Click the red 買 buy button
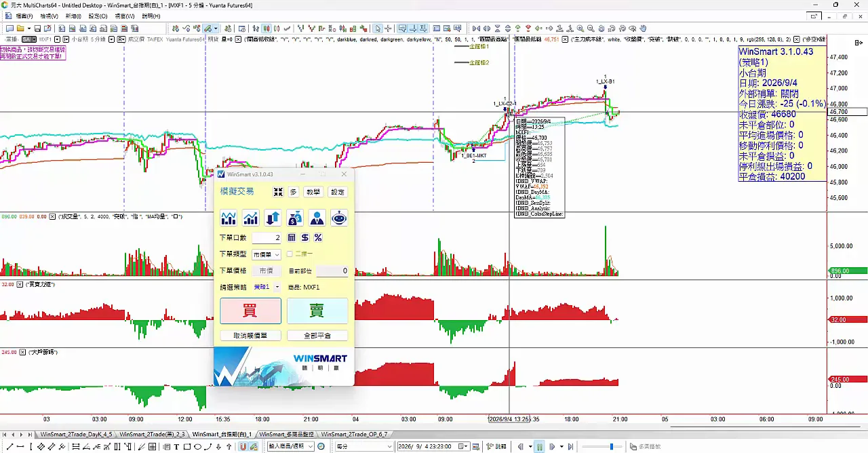Image resolution: width=868 pixels, height=453 pixels. click(251, 311)
